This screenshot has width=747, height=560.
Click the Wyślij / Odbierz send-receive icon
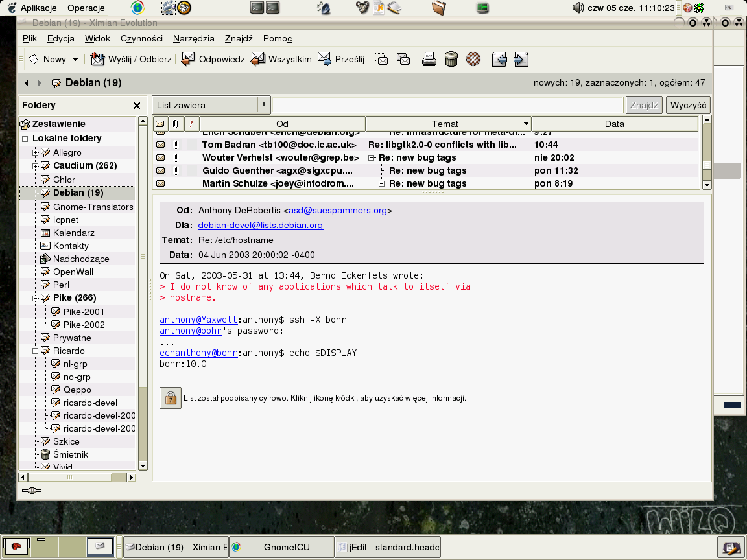(97, 60)
